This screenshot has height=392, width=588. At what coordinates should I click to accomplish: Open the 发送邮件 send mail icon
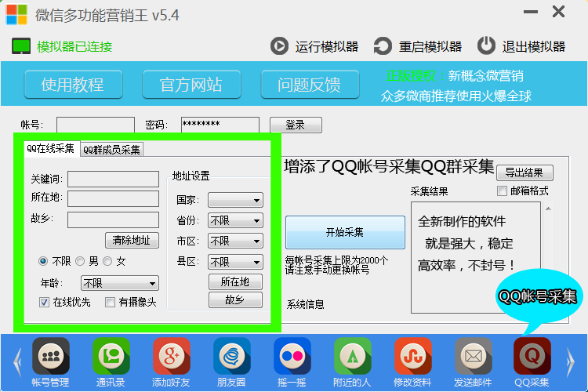point(474,356)
